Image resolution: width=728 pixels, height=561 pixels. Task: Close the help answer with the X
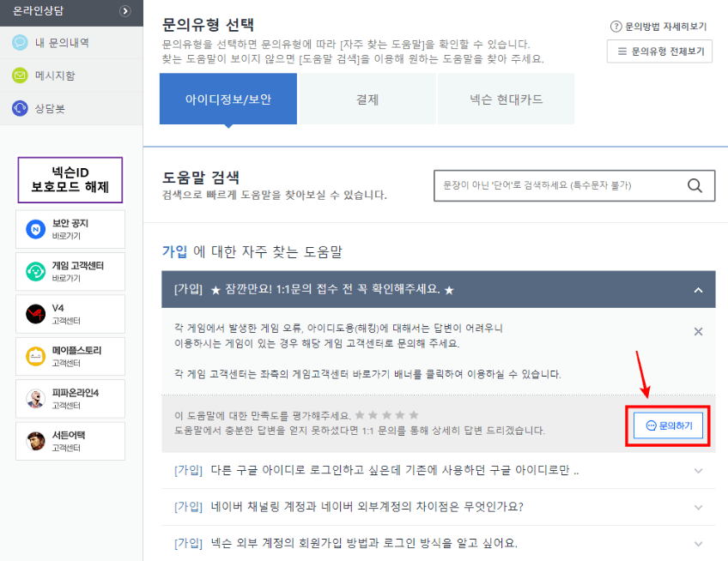click(x=698, y=331)
